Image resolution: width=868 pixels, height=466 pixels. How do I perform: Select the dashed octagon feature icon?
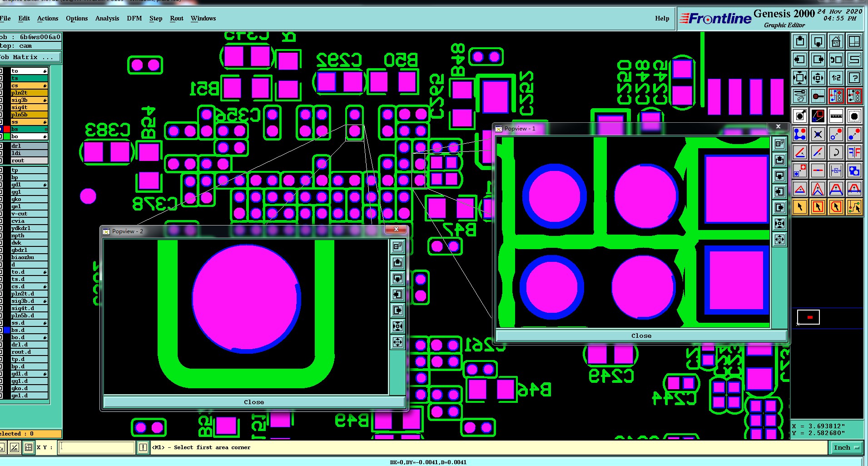pos(854,116)
